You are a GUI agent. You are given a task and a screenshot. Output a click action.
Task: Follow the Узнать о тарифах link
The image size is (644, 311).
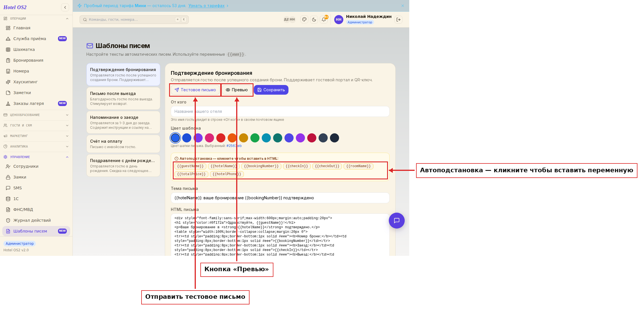coord(206,6)
